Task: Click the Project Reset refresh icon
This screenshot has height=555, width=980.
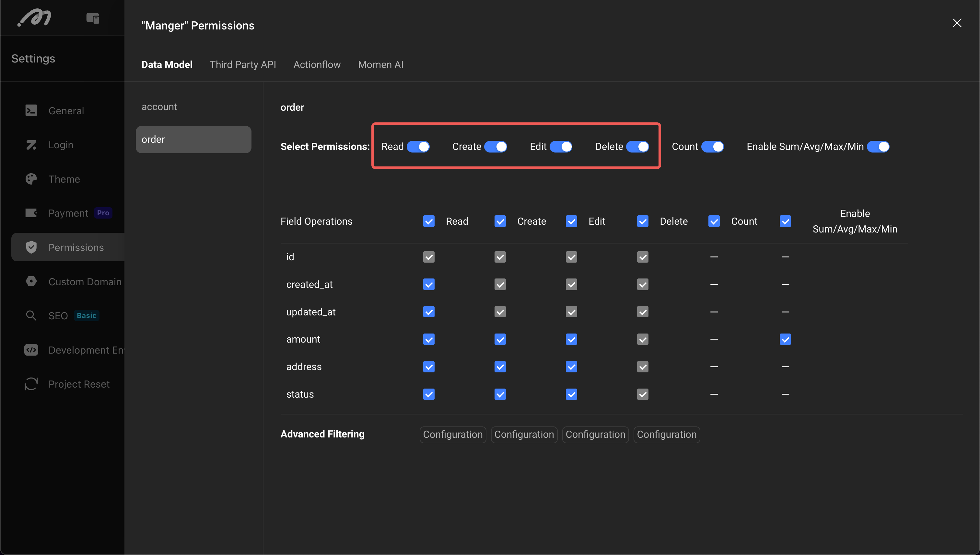Action: point(31,384)
